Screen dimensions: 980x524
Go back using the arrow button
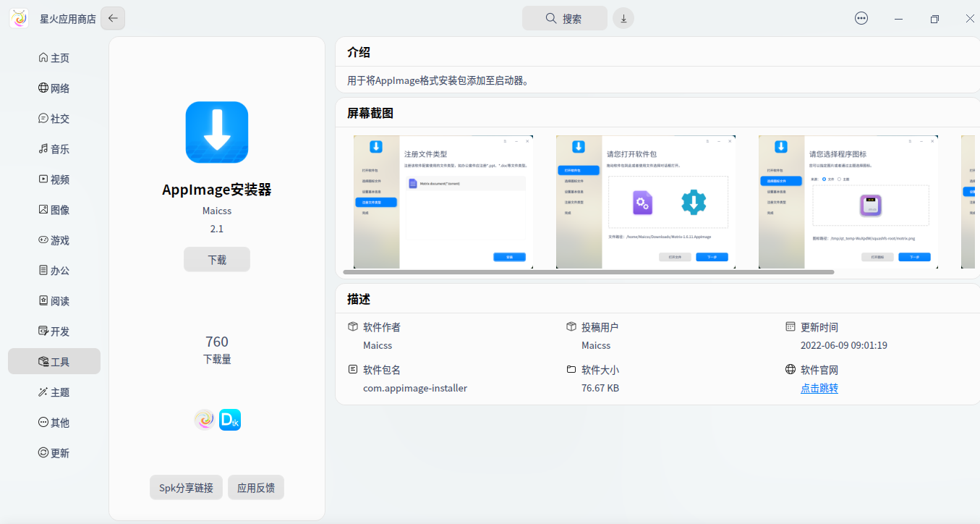[x=113, y=18]
